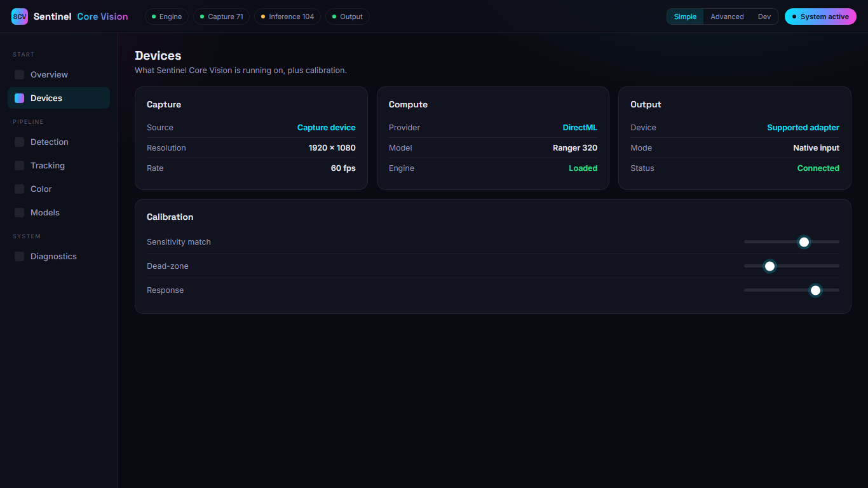Screen dimensions: 868x488
Task: Click the System active button
Action: pos(820,17)
